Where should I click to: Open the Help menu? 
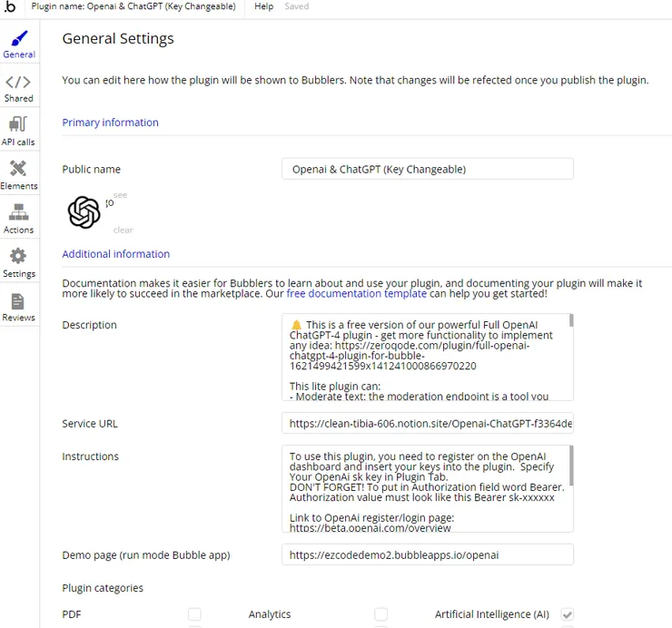[x=263, y=6]
